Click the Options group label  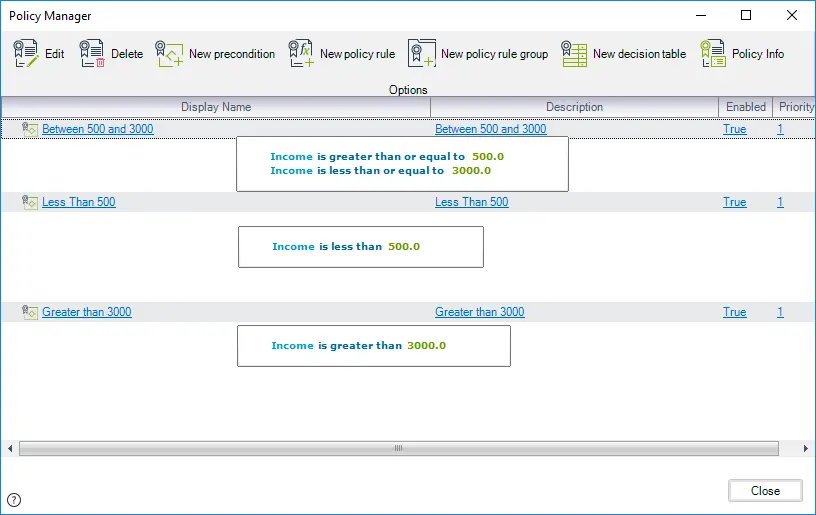pos(408,89)
